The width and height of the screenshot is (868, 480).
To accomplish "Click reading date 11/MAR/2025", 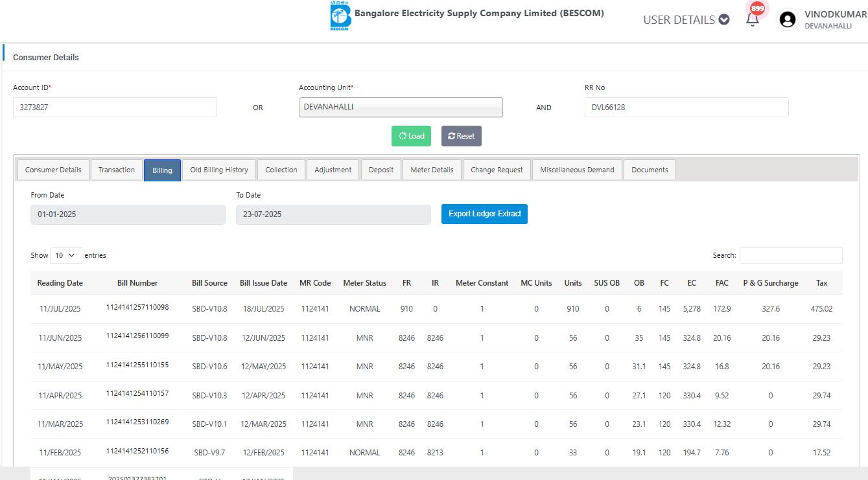I will click(60, 424).
